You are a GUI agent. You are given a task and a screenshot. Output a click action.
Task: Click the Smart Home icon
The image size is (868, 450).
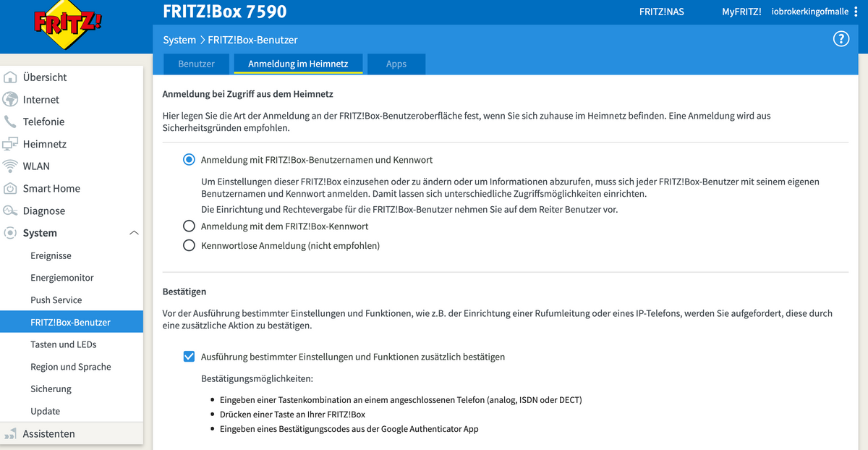point(10,188)
